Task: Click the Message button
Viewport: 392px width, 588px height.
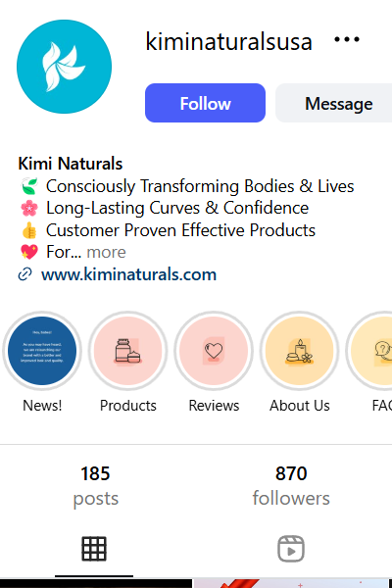Action: click(334, 103)
